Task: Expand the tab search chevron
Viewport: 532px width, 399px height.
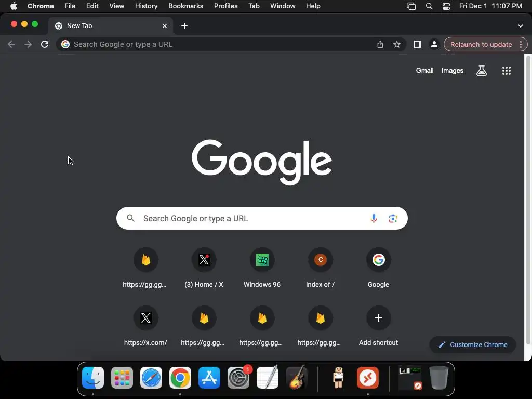Action: pyautogui.click(x=520, y=26)
